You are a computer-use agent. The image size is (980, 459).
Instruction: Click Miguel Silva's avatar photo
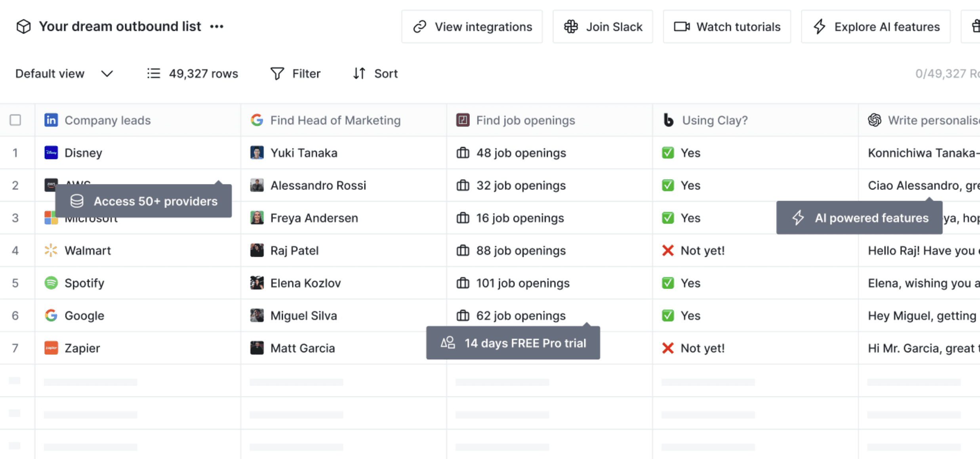tap(257, 315)
